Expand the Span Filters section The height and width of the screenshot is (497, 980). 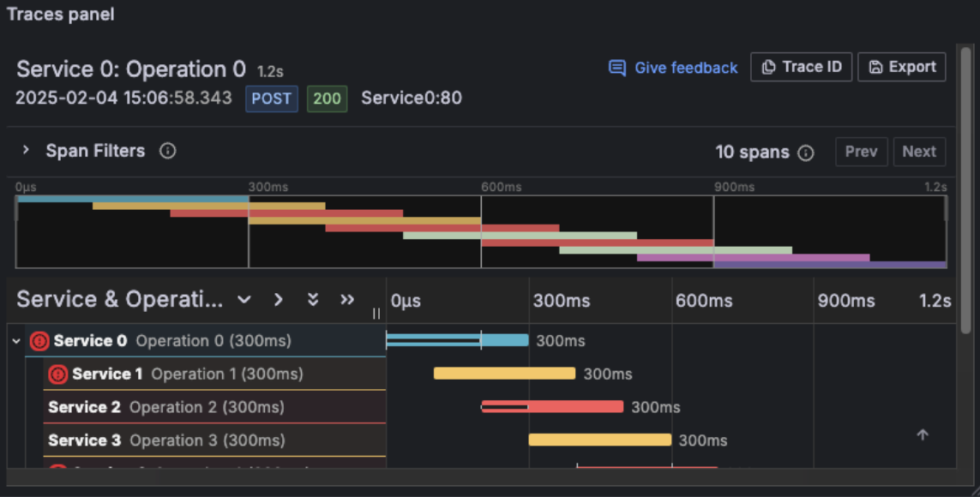(x=27, y=151)
